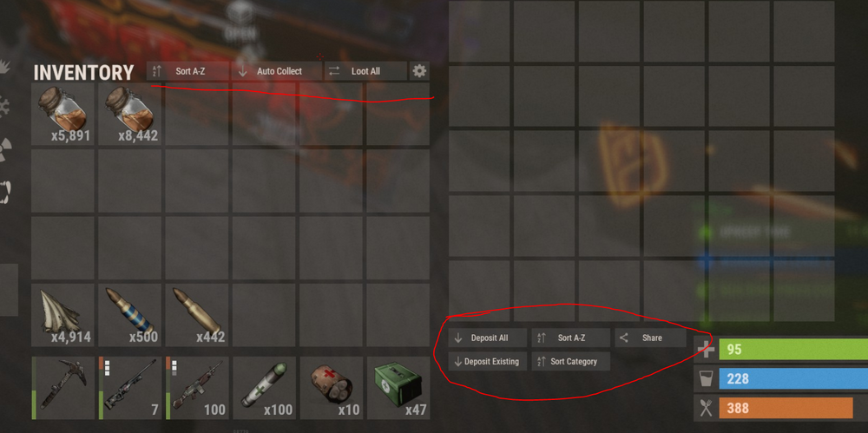The height and width of the screenshot is (433, 868).
Task: Click the container's Sort A-Z button
Action: tap(571, 338)
